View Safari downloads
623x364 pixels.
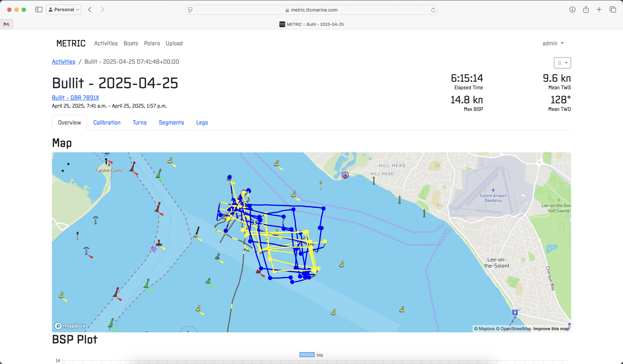[572, 10]
